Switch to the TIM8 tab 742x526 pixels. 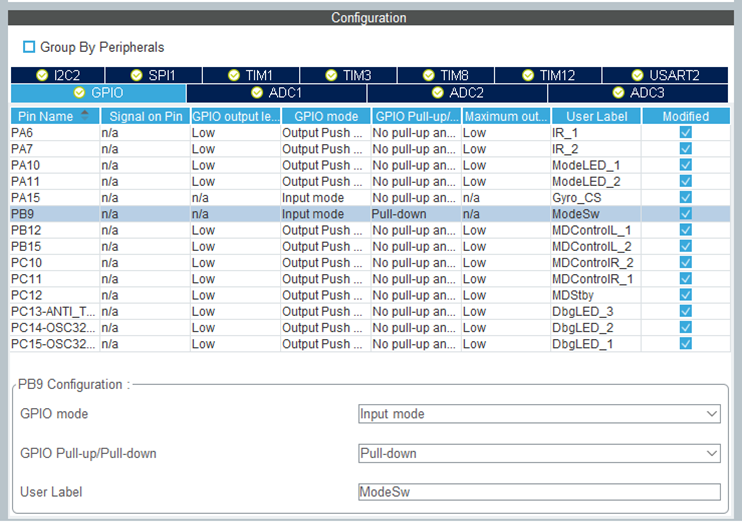446,75
